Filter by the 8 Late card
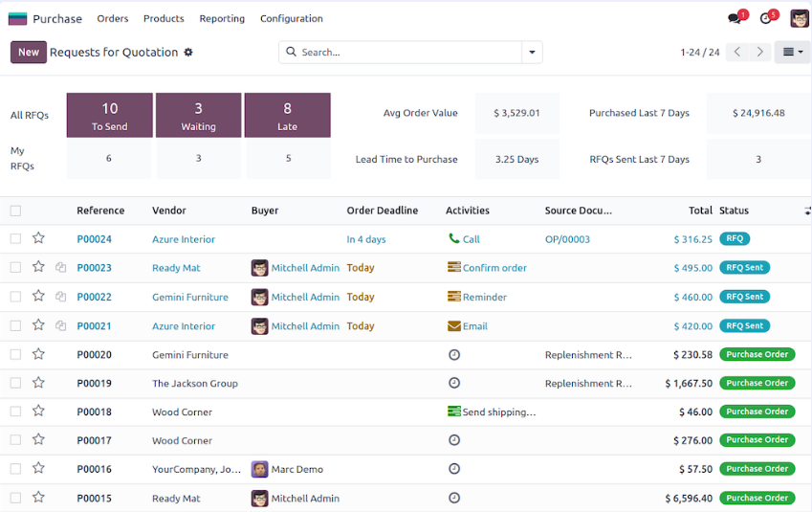The image size is (812, 512). tap(288, 115)
